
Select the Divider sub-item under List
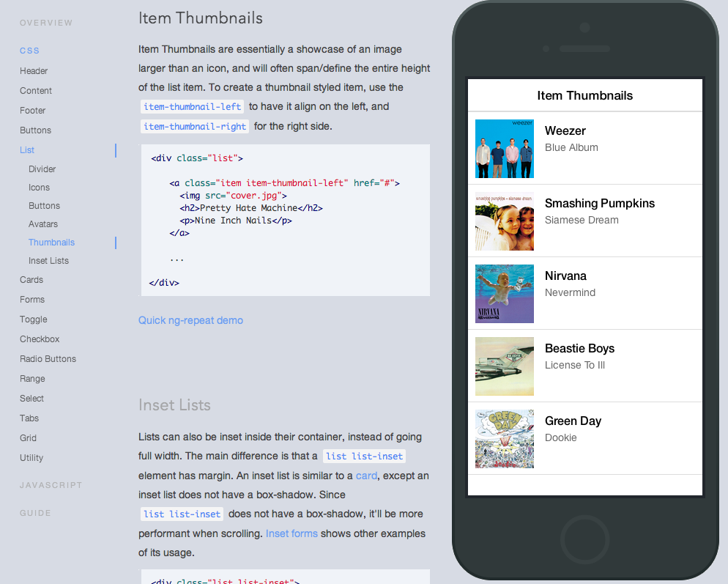tap(42, 169)
